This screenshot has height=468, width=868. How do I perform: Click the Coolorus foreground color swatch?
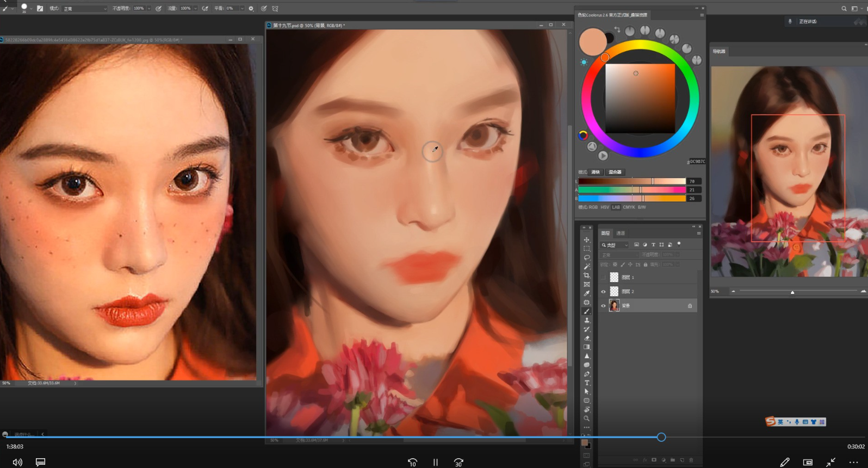point(592,42)
